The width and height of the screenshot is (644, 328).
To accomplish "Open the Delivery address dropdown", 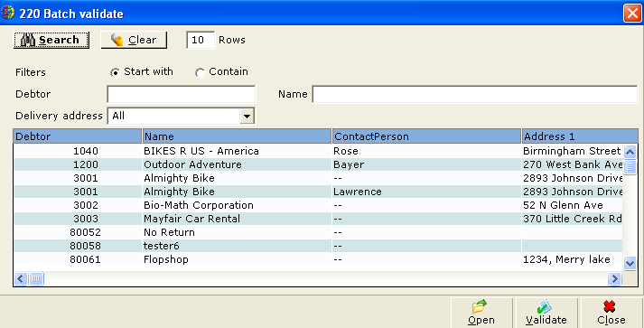I will (x=247, y=116).
